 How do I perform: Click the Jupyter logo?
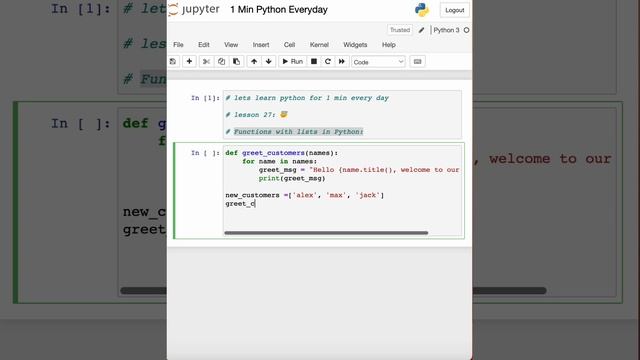point(194,9)
